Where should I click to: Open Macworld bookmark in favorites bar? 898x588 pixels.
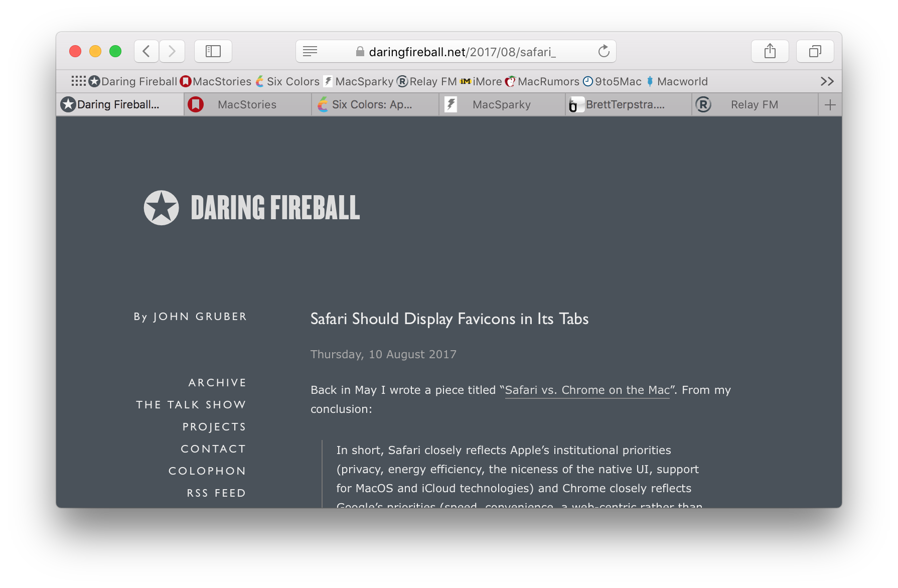tap(677, 81)
